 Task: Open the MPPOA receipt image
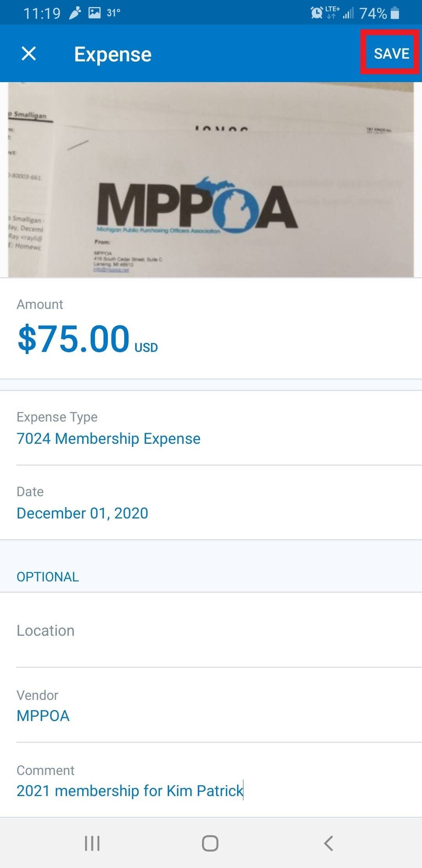coord(211,180)
